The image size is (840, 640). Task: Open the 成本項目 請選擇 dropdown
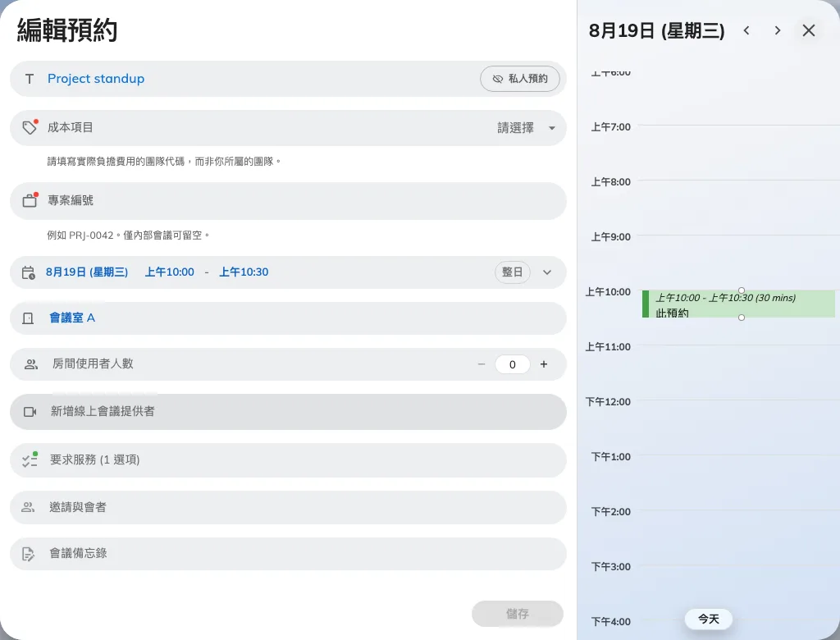[526, 127]
